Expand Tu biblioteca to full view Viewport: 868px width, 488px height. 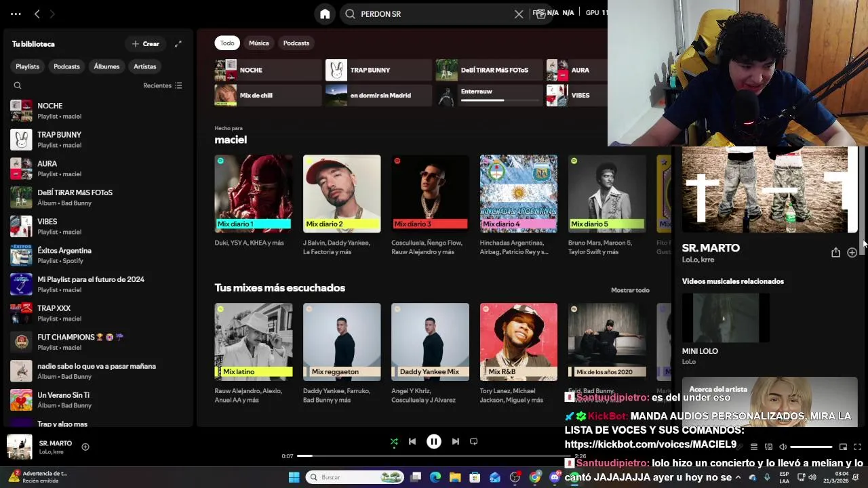click(x=178, y=44)
